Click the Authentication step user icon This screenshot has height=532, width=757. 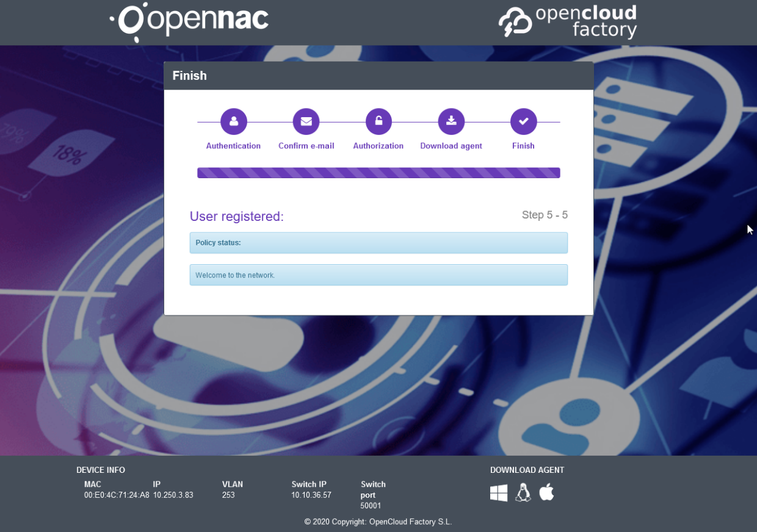tap(233, 121)
